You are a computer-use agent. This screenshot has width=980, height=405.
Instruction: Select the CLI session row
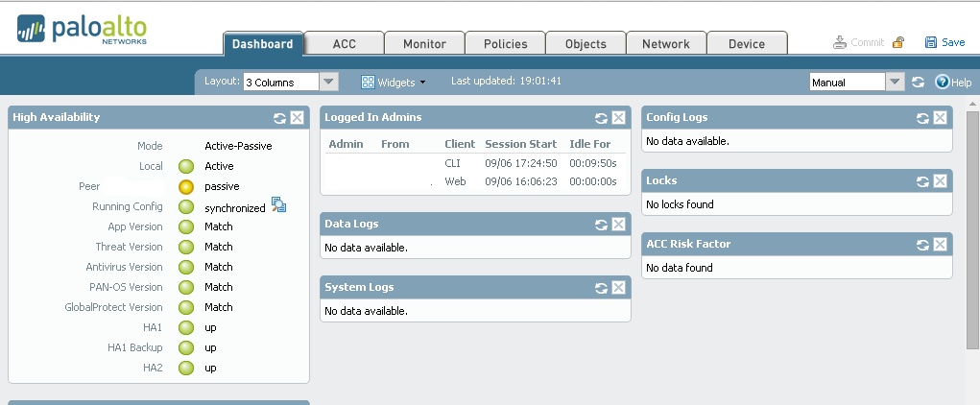475,163
